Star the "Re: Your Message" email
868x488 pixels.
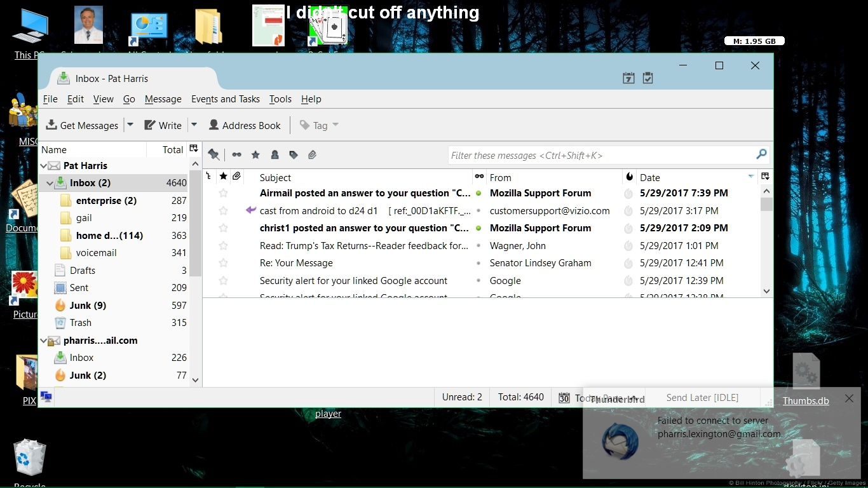(x=223, y=263)
